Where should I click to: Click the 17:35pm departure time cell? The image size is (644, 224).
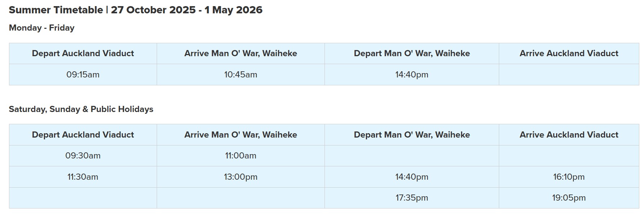tap(412, 198)
